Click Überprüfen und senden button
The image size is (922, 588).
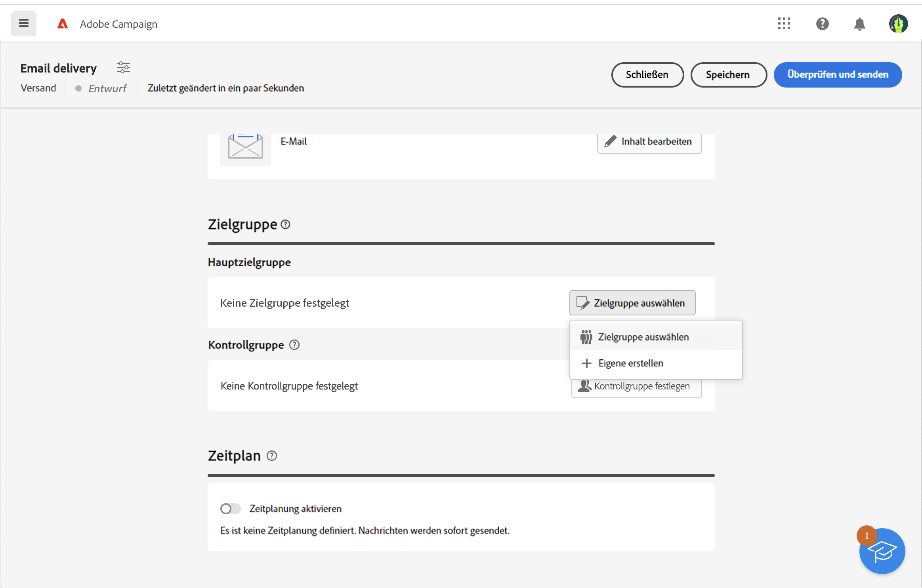pyautogui.click(x=838, y=74)
